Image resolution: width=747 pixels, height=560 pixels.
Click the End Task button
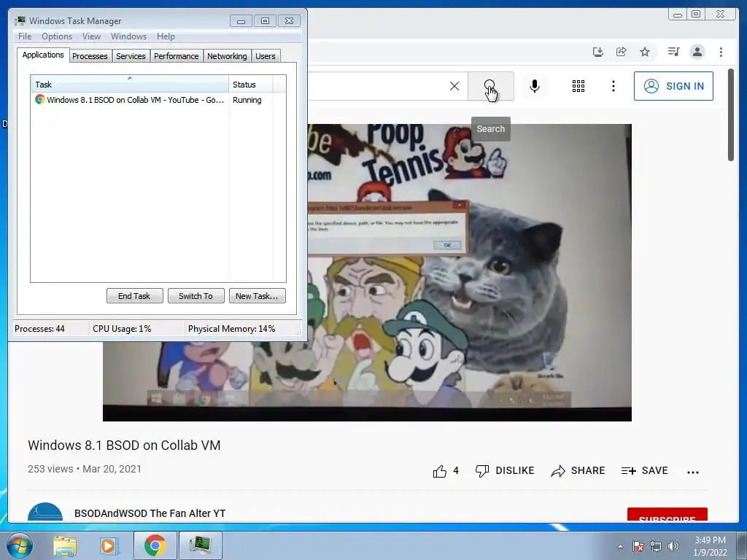[x=134, y=296]
